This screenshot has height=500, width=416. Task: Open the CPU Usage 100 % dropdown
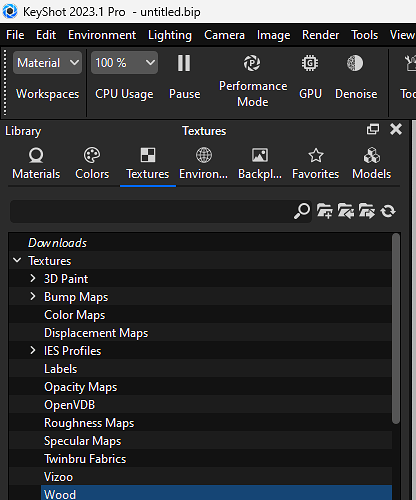pos(124,63)
